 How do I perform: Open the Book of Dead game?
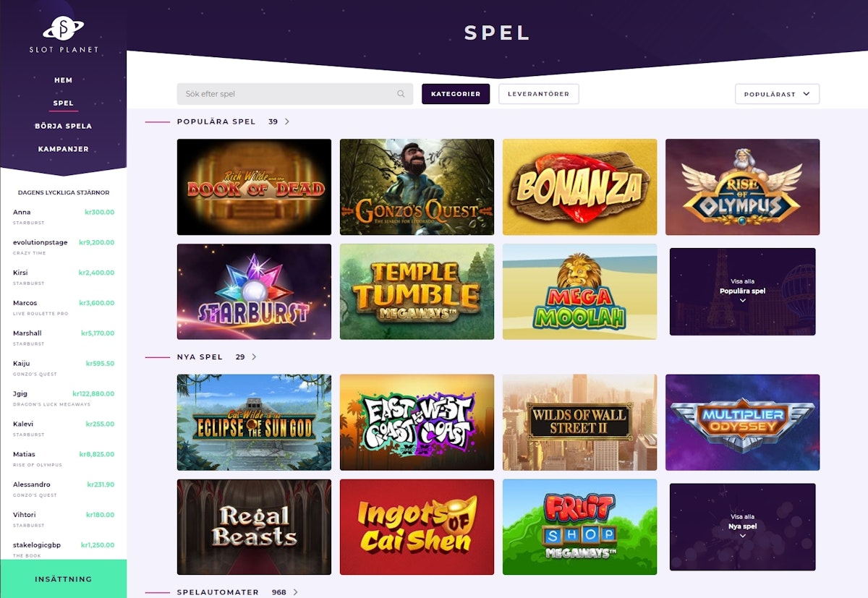(x=254, y=187)
